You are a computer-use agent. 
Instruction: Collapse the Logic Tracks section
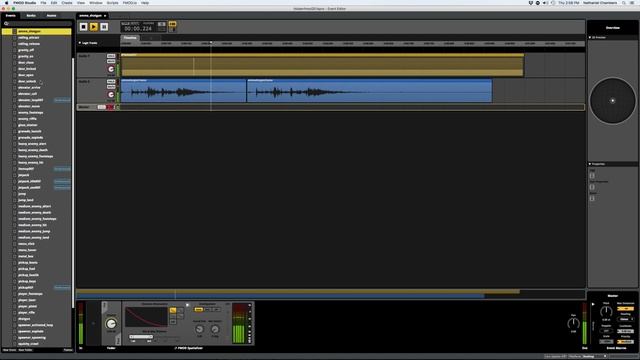pos(80,43)
